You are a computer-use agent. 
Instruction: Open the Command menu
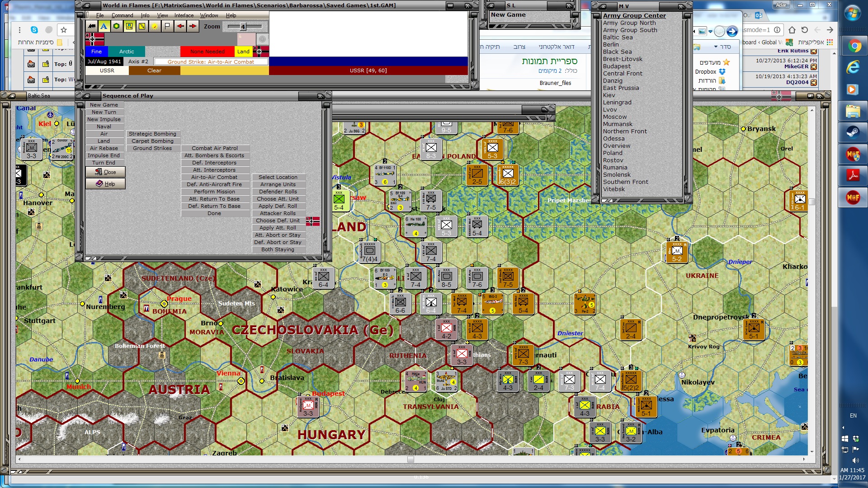tap(122, 15)
